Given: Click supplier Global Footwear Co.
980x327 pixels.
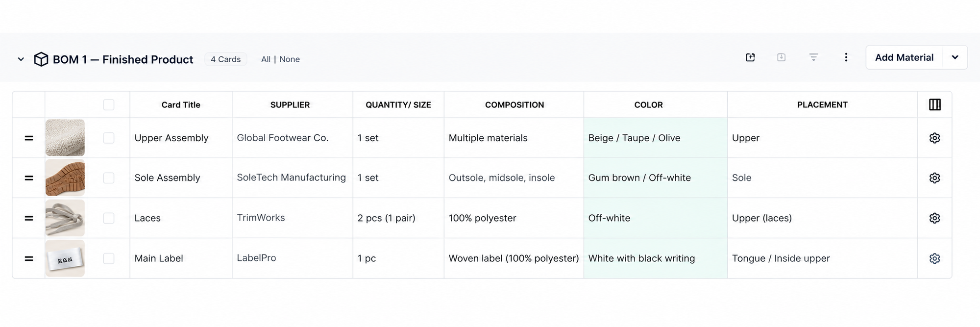Looking at the screenshot, I should [x=283, y=138].
